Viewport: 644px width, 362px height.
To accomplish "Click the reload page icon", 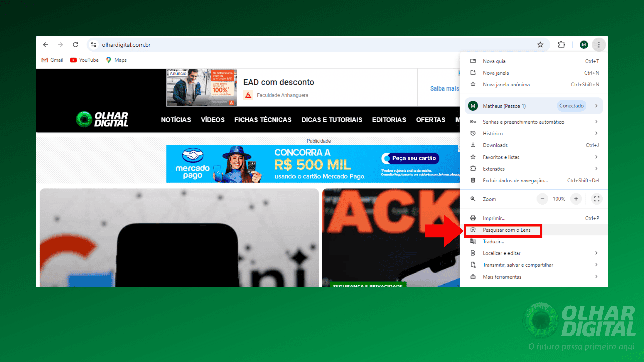I will click(x=75, y=44).
